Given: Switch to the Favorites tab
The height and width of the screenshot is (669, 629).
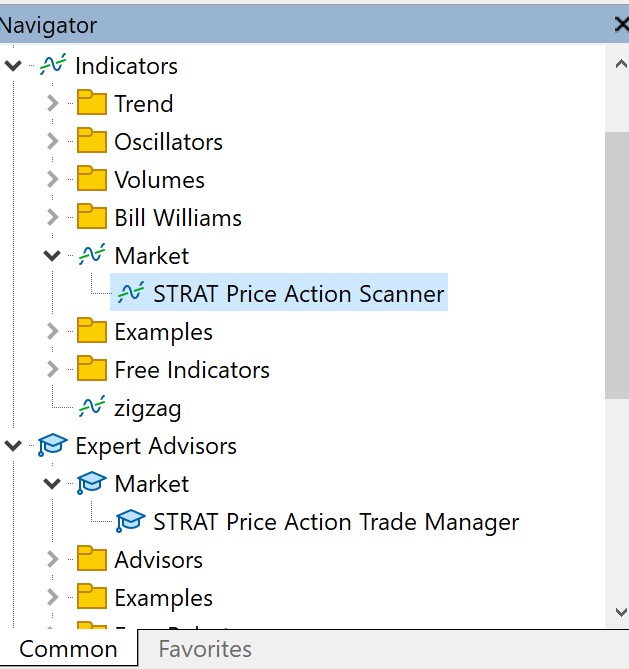Looking at the screenshot, I should [205, 650].
